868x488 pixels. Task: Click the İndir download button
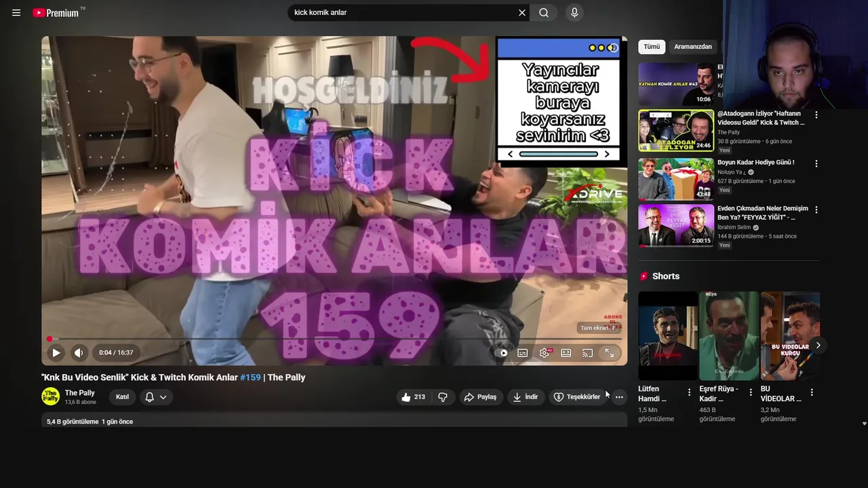526,397
